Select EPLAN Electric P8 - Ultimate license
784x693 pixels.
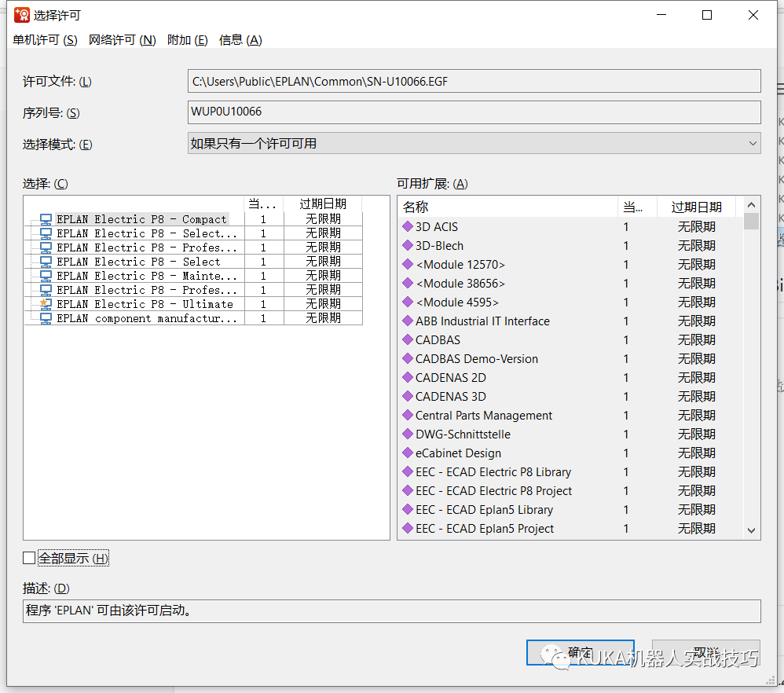click(145, 304)
